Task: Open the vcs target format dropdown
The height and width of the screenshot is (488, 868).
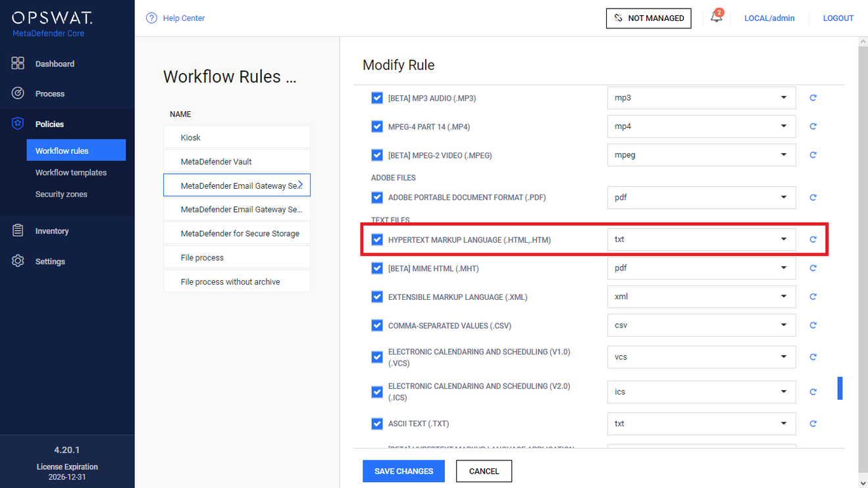Action: pos(702,357)
